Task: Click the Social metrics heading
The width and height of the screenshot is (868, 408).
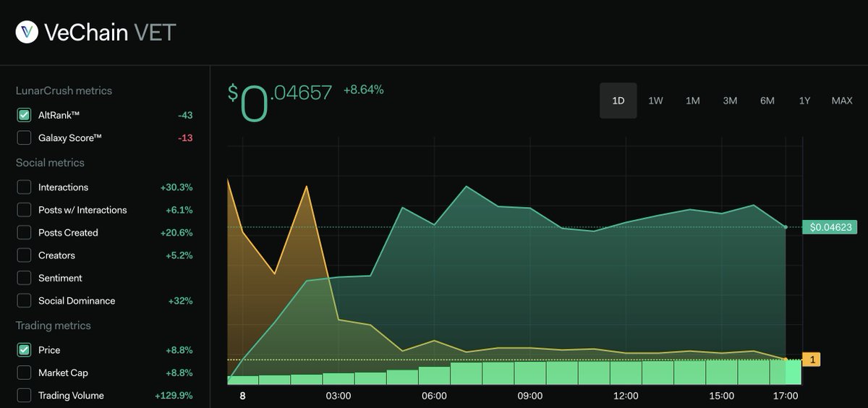Action: coord(50,163)
